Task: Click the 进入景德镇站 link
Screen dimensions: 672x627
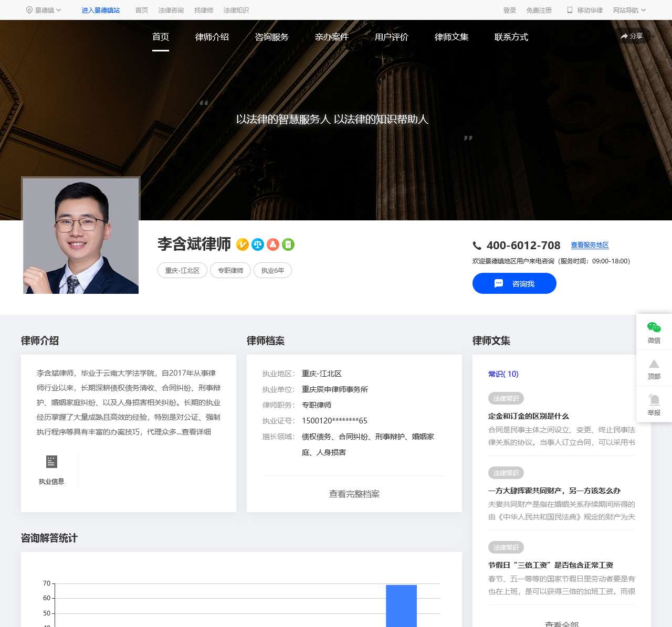Action: 101,10
